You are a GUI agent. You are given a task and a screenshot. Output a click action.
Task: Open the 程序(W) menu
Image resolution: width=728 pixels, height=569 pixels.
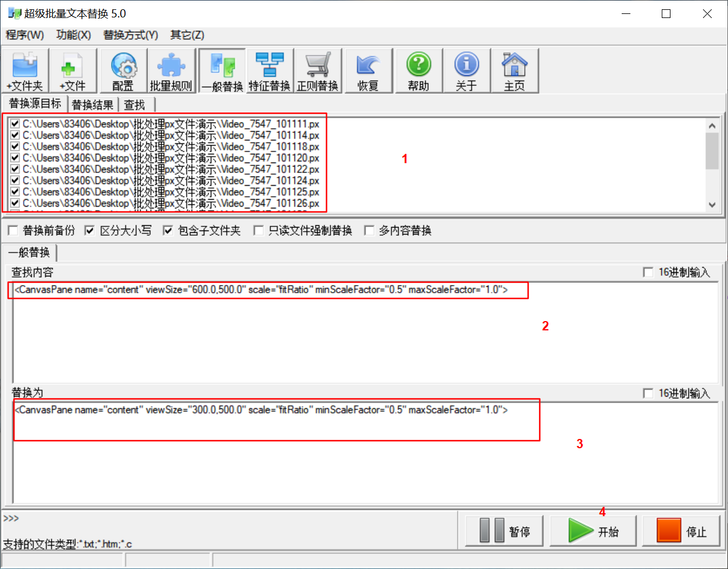pos(25,35)
